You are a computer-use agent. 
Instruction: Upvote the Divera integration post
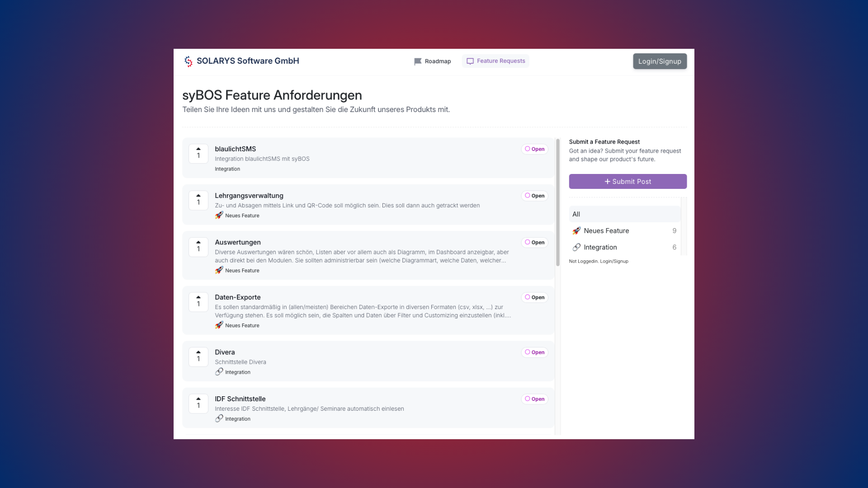click(x=198, y=357)
